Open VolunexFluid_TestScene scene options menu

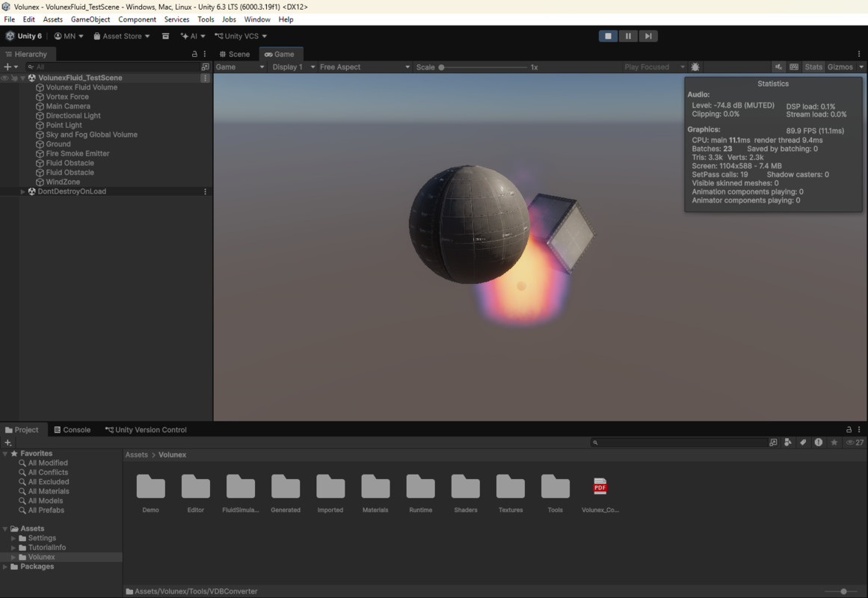[x=205, y=78]
